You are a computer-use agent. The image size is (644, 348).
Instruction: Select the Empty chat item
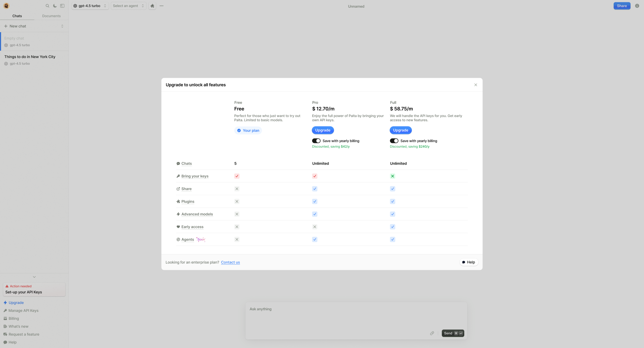(34, 41)
